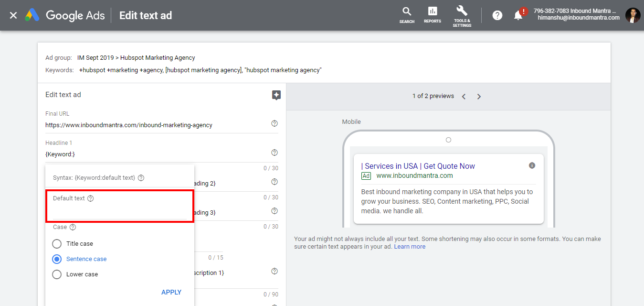Screen dimensions: 644x306
Task: Show help for the Headline 1 field
Action: (x=274, y=153)
